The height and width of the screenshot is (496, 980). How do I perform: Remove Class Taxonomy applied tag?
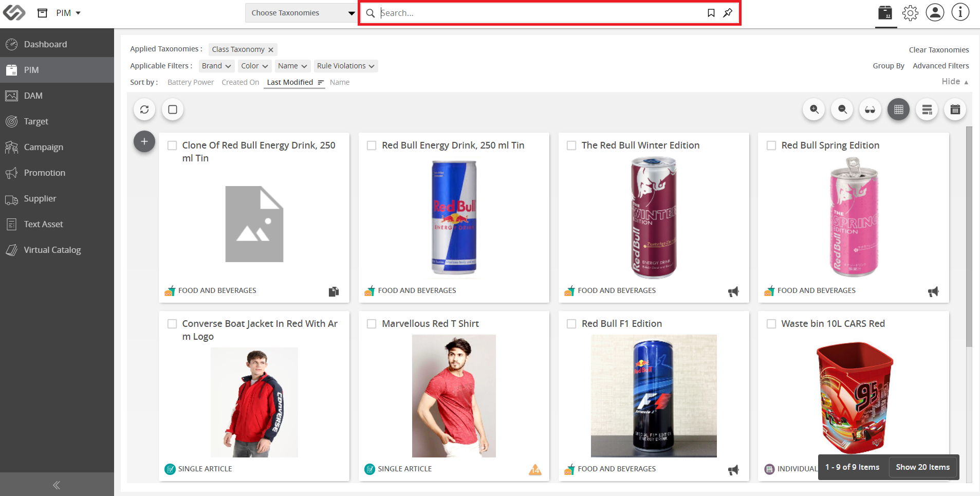click(271, 50)
